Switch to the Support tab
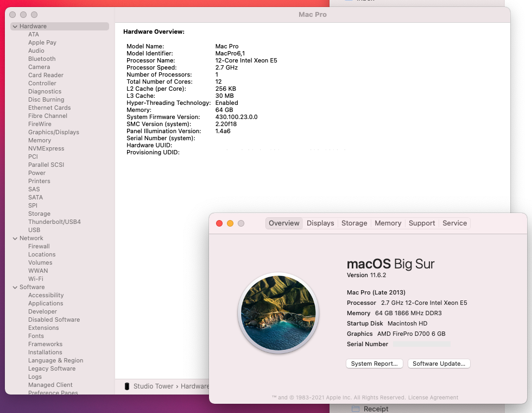This screenshot has height=413, width=532. [422, 223]
